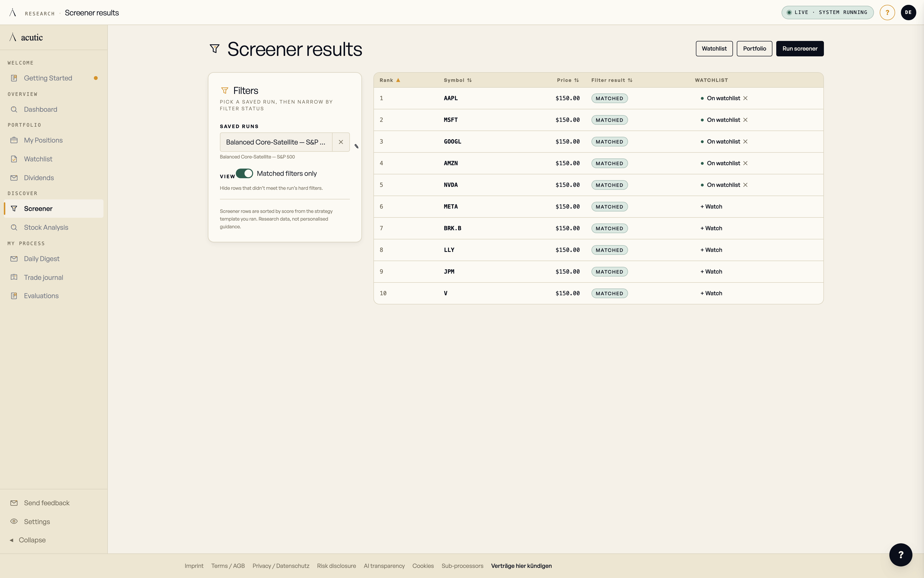Click the pencil edit icon beside saved runs
The height and width of the screenshot is (578, 924).
pyautogui.click(x=356, y=146)
